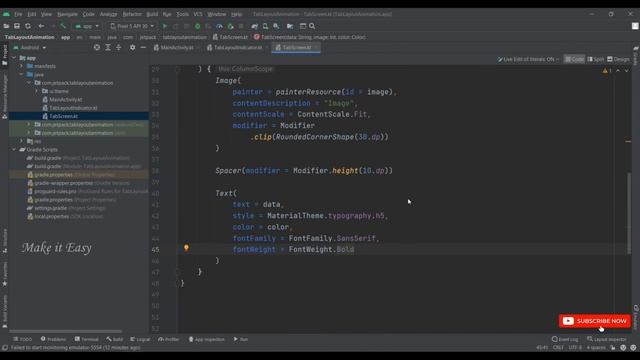Screen dimensions: 640x360
Task: Open local.properties in Gradle Scripts
Action: (51, 216)
